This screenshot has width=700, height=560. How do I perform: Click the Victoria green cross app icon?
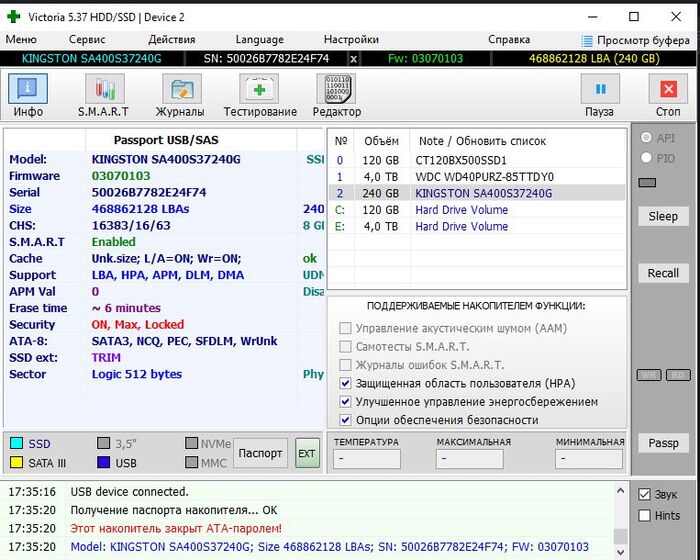14,17
